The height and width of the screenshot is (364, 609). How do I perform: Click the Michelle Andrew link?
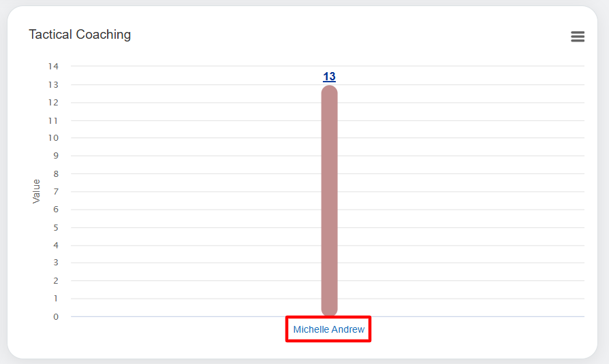[329, 329]
